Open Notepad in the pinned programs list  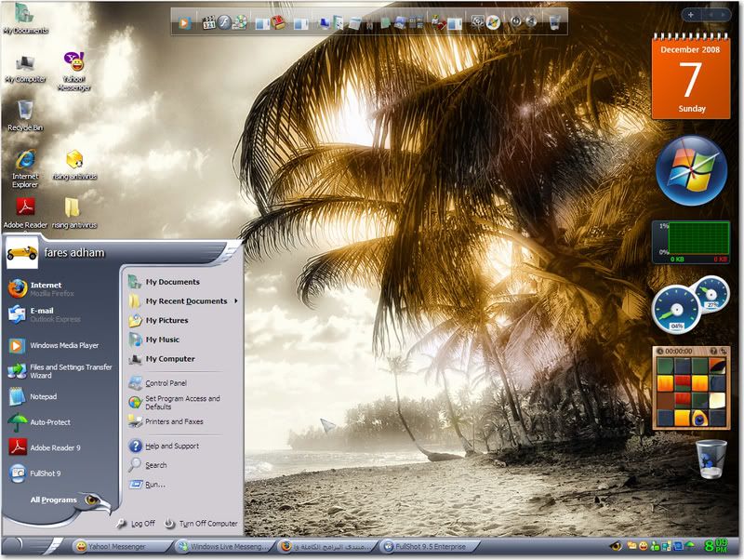click(x=44, y=396)
